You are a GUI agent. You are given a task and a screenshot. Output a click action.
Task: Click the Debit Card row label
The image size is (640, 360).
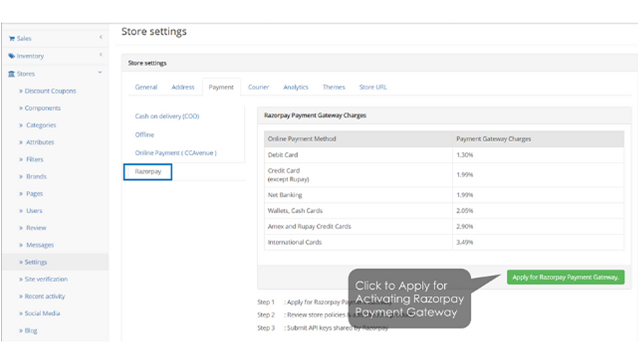[283, 155]
